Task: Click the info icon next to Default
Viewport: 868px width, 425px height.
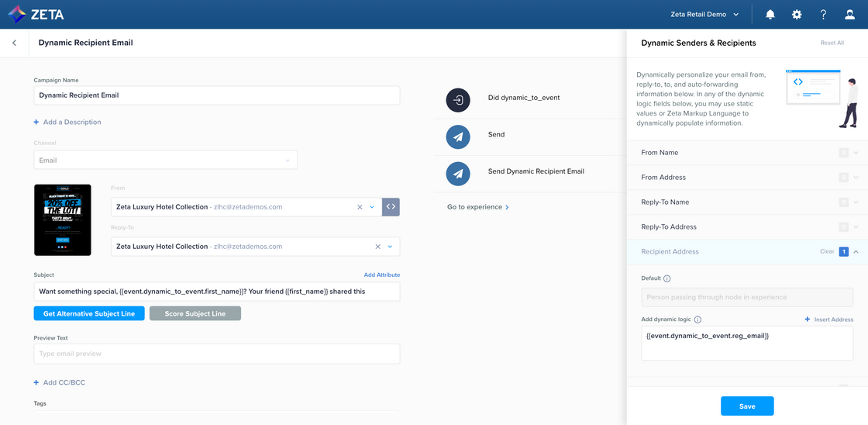Action: click(x=667, y=278)
